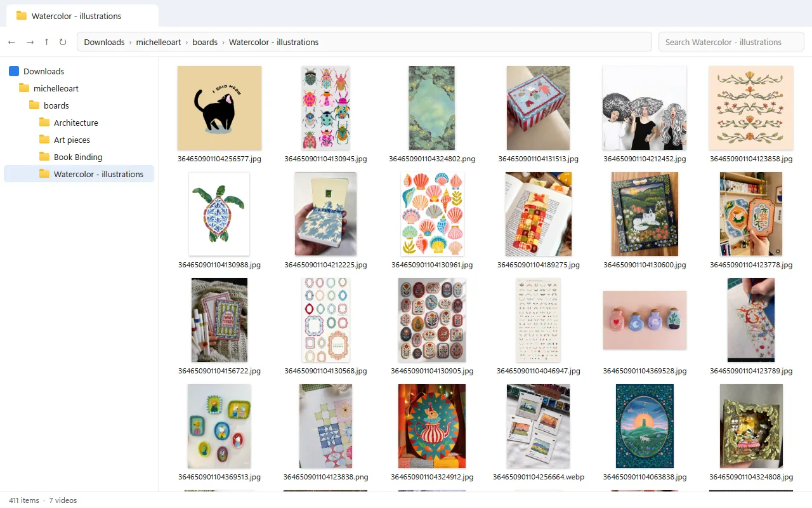Click the Book Binding folder icon
The image size is (812, 508).
coord(44,157)
